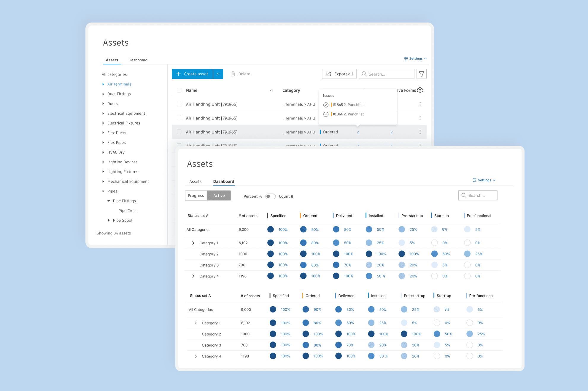Image resolution: width=588 pixels, height=391 pixels.
Task: Open more options for first Air Handling Unit row
Action: coord(420,104)
